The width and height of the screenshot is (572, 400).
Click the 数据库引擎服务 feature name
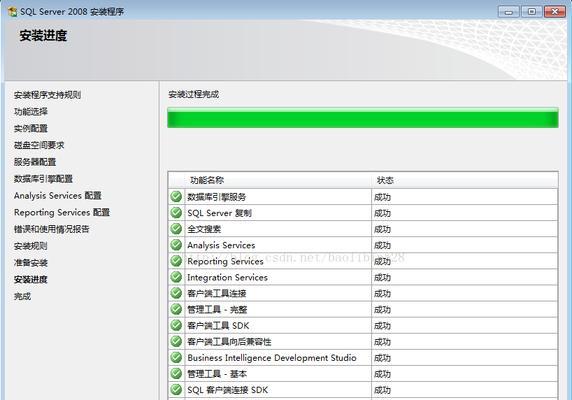click(x=216, y=197)
